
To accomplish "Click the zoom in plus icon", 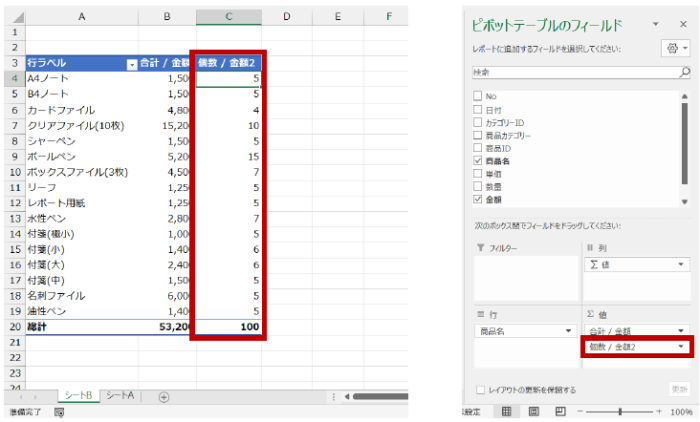I will 659,411.
